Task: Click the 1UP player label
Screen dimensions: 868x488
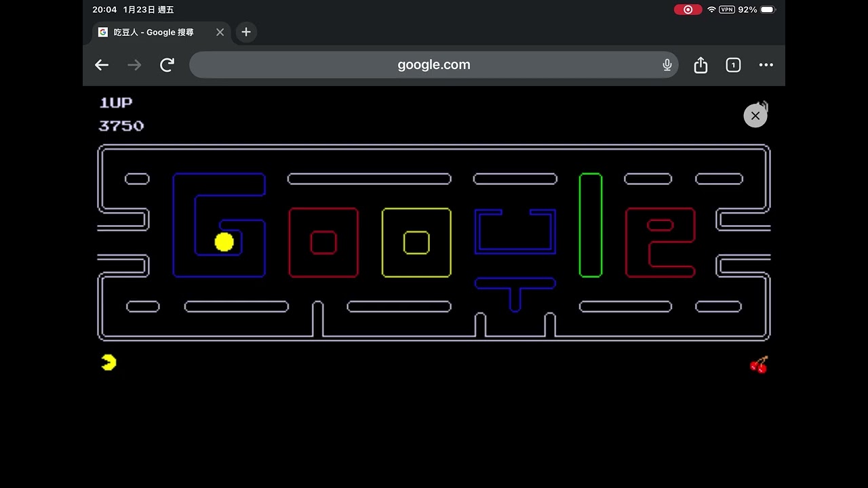Action: (x=116, y=103)
